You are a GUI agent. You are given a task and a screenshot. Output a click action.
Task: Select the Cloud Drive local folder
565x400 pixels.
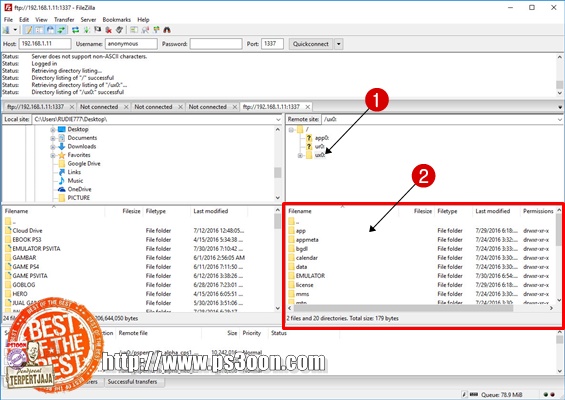(x=27, y=231)
